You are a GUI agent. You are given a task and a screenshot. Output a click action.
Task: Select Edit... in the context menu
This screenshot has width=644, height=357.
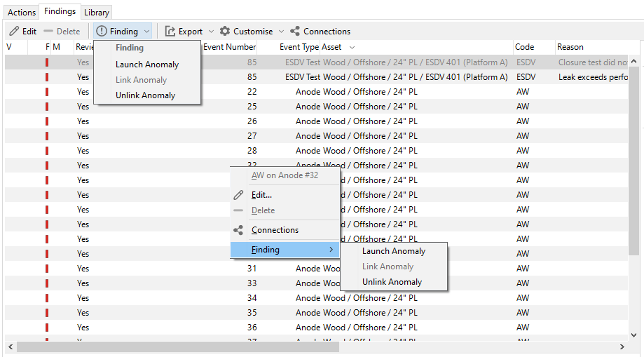point(261,195)
